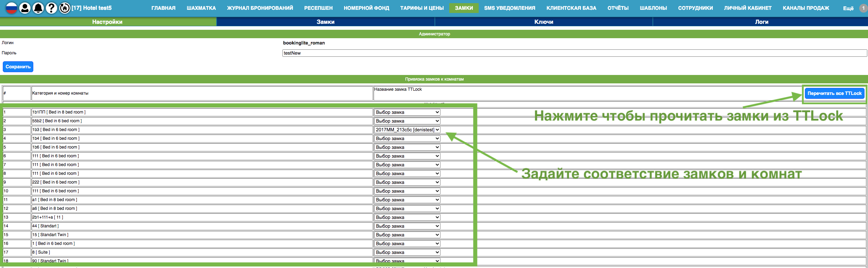The image size is (868, 268).
Task: Switch to the Ключи tab
Action: (544, 22)
